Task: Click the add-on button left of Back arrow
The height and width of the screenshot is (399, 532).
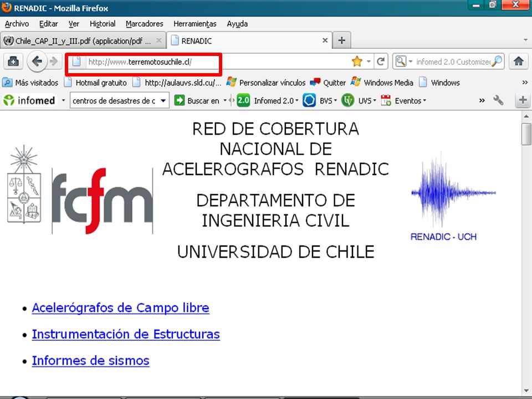Action: [x=13, y=62]
